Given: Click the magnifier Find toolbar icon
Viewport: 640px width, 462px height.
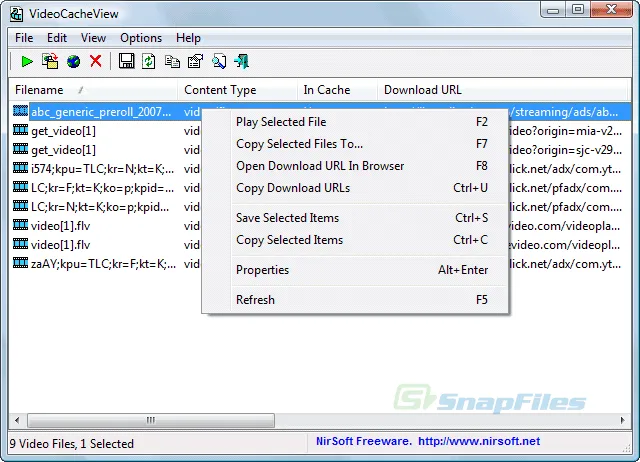Looking at the screenshot, I should pos(219,62).
